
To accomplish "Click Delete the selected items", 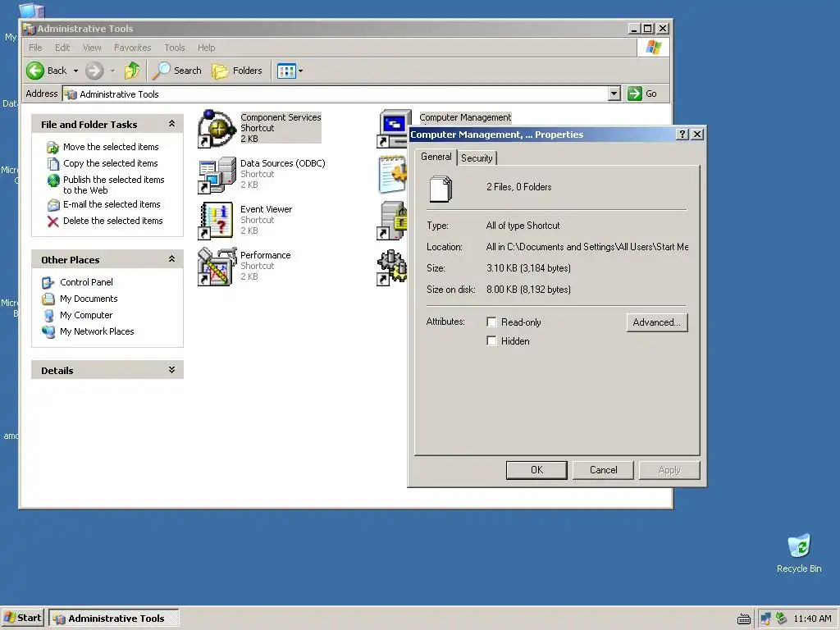I will coord(112,221).
